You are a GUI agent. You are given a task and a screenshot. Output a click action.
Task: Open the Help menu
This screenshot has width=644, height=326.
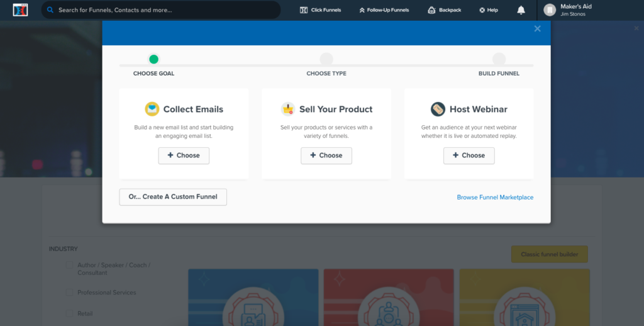pos(488,10)
